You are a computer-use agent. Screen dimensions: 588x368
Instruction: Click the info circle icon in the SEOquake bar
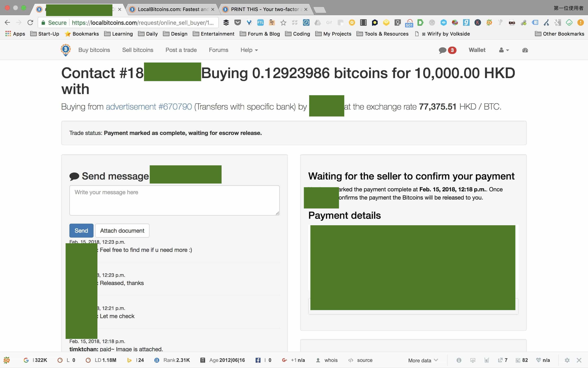coord(459,360)
